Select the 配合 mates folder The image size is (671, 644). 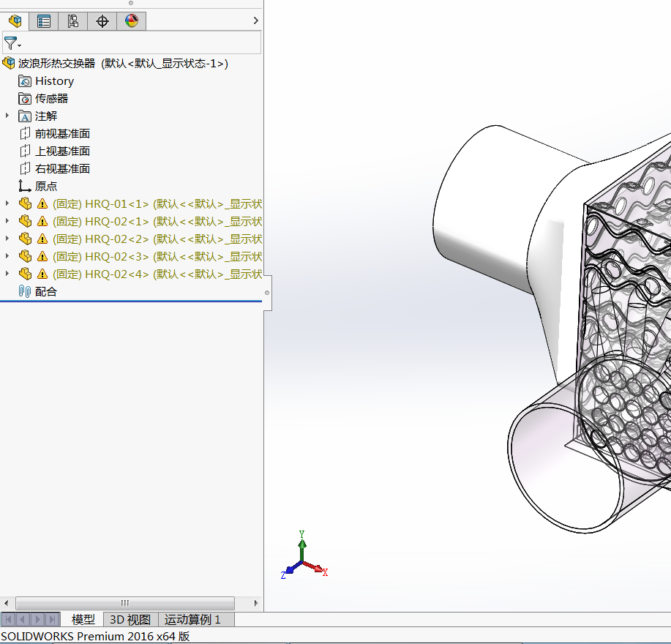[45, 292]
